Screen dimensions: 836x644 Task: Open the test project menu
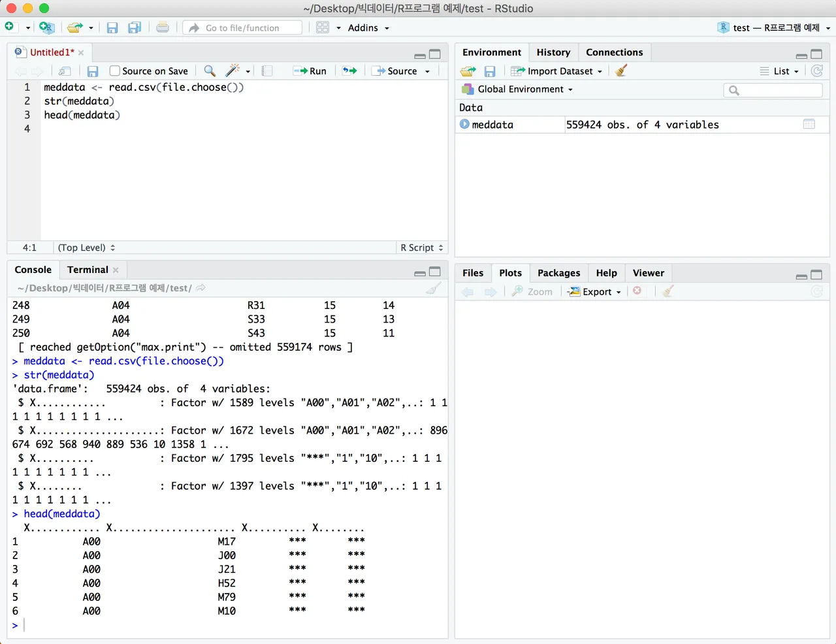(774, 27)
